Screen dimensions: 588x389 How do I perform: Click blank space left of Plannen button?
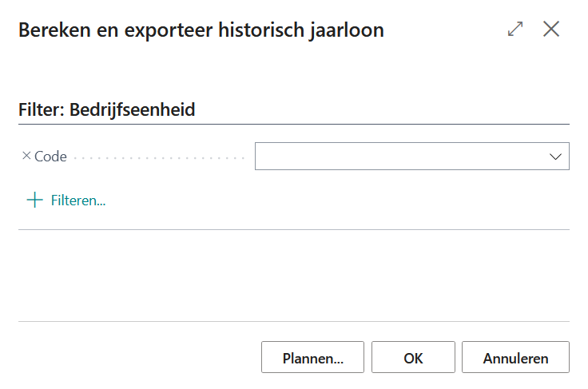tap(136, 359)
